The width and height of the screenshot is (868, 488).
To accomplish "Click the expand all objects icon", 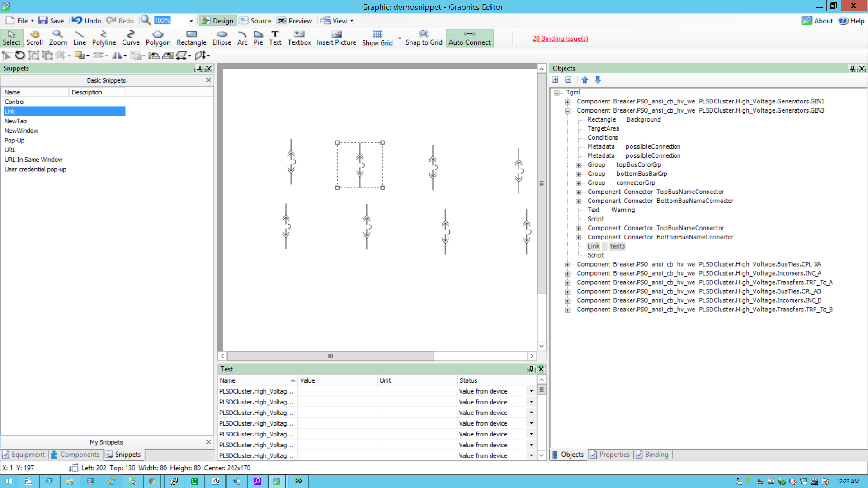I will [x=556, y=80].
